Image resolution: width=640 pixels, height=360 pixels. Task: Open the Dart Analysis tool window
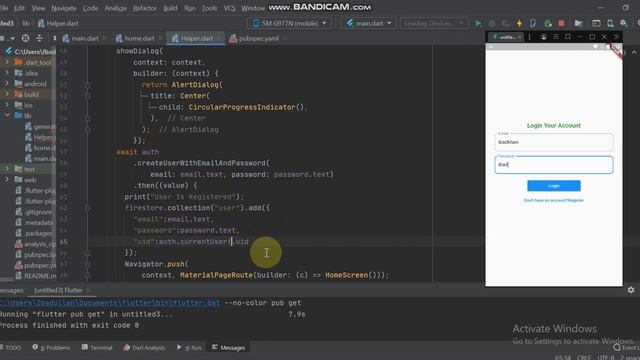coord(144,348)
